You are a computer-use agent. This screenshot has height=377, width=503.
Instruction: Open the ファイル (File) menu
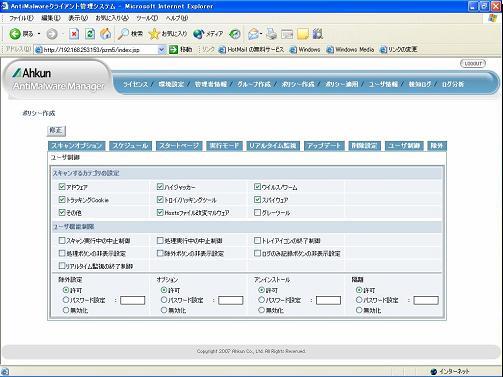(21, 18)
